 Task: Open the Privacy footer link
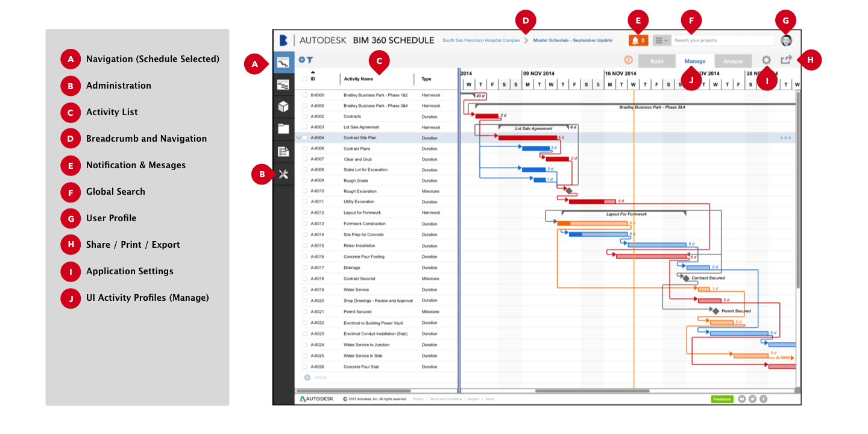click(x=418, y=399)
